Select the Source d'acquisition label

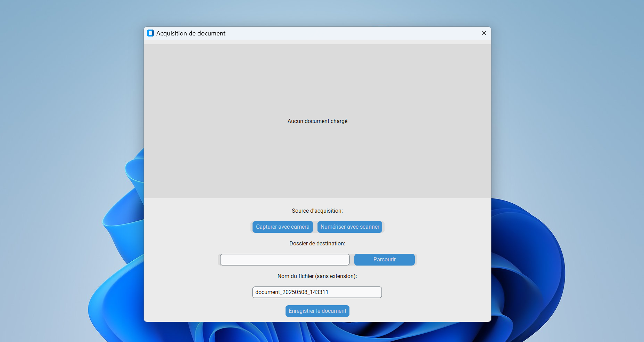(x=317, y=211)
